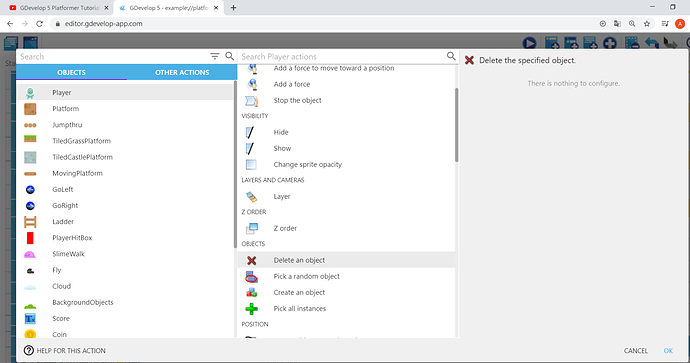Click the Player sprite icon
The width and height of the screenshot is (690, 363).
pos(30,93)
